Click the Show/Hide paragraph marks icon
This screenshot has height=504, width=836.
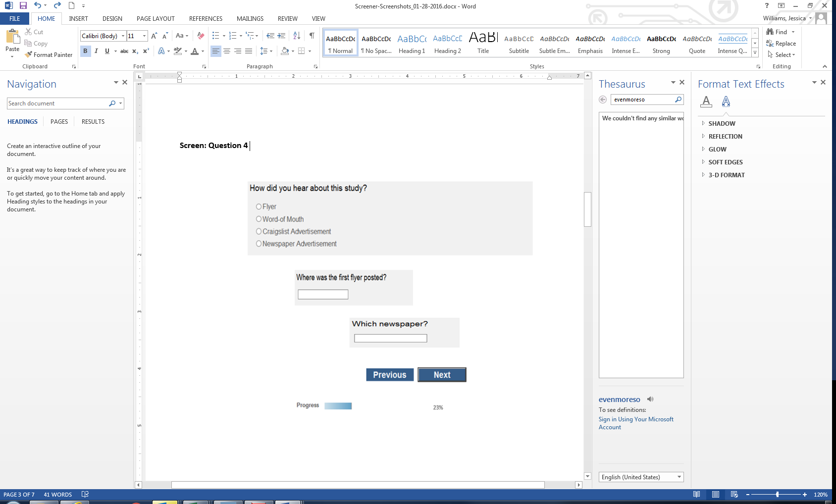[312, 36]
